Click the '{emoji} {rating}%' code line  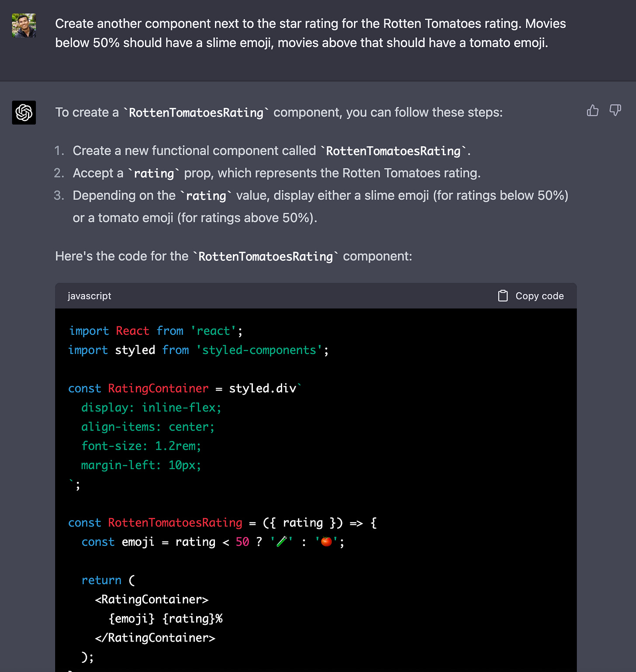pos(166,619)
